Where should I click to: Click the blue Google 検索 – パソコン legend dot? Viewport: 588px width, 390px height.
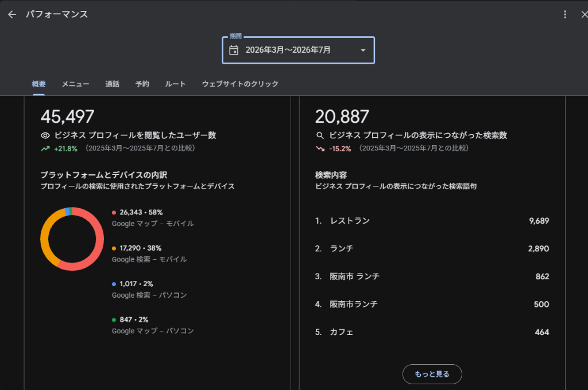(x=114, y=284)
